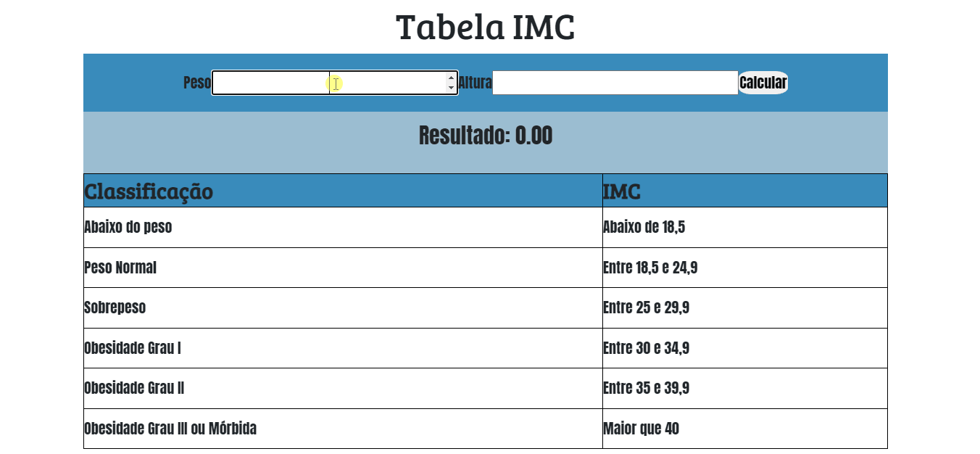
Task: Select the Abaixo do peso row
Action: coord(128,227)
